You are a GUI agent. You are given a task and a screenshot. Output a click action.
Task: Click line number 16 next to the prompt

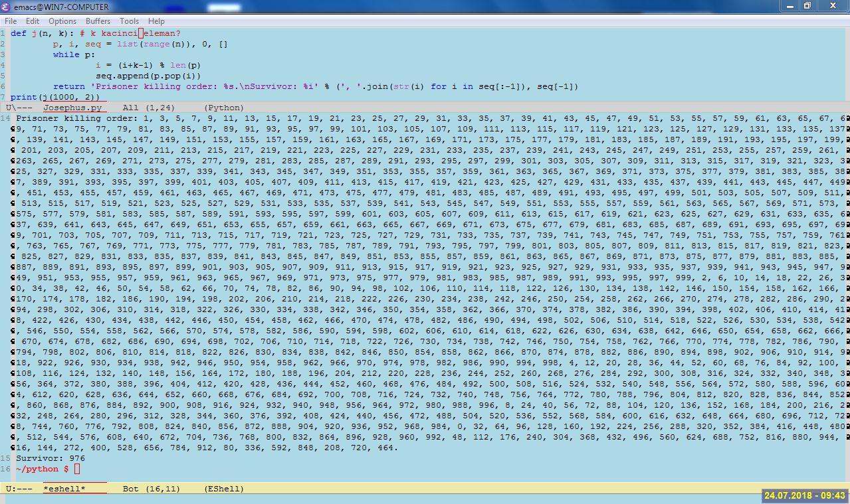pyautogui.click(x=5, y=469)
